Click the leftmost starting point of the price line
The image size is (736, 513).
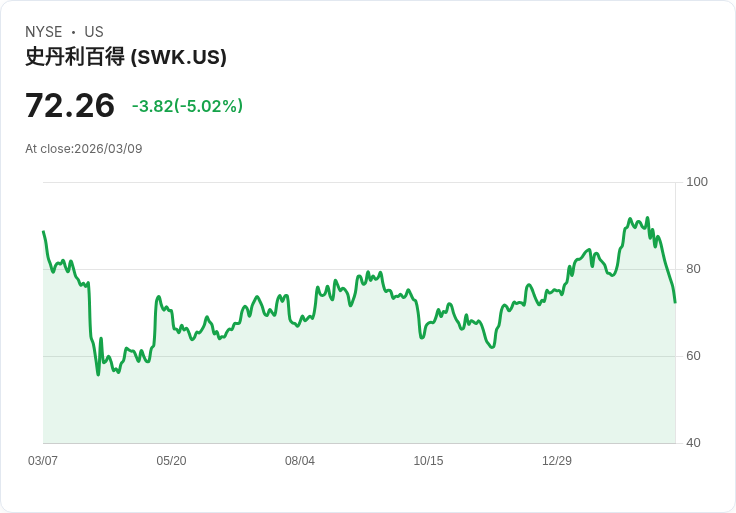(43, 232)
